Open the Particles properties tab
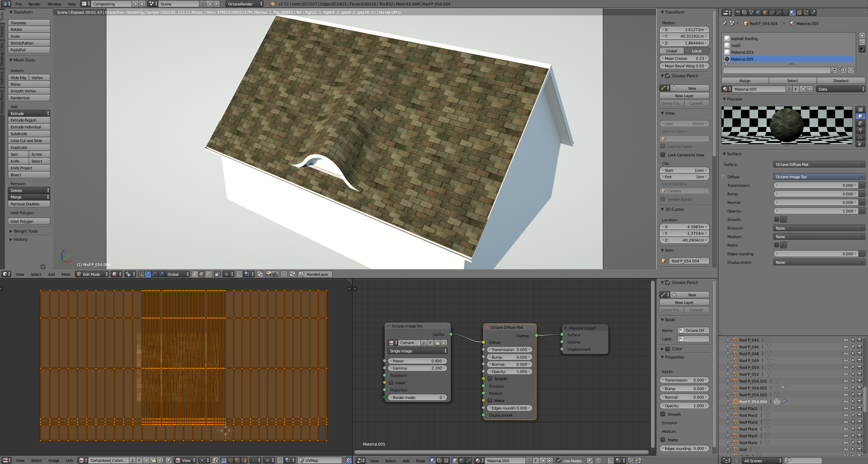The image size is (868, 464). (806, 13)
